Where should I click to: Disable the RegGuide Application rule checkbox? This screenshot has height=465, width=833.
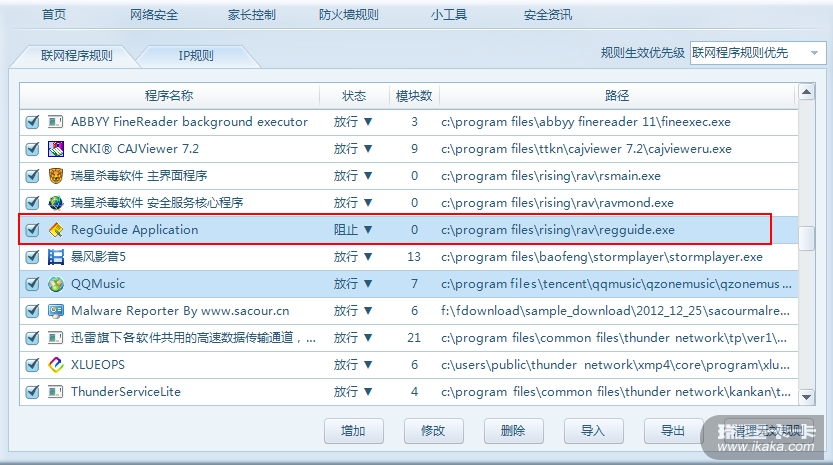32,230
